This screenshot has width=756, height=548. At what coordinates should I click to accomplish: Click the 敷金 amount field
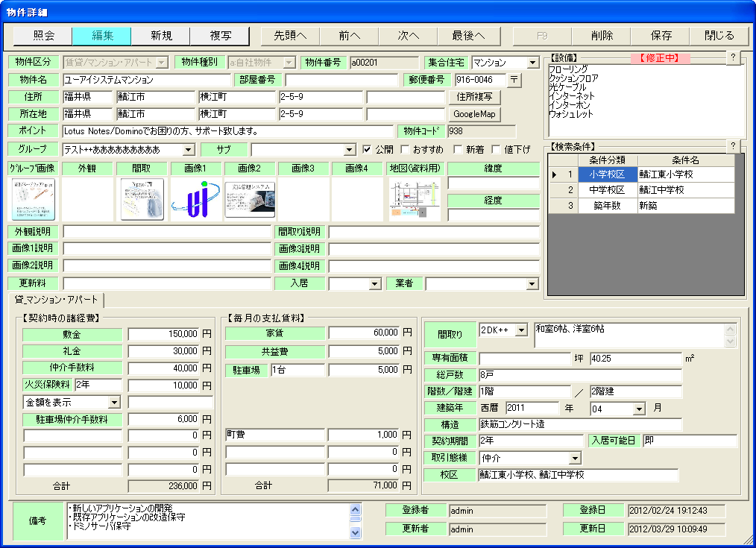[164, 334]
